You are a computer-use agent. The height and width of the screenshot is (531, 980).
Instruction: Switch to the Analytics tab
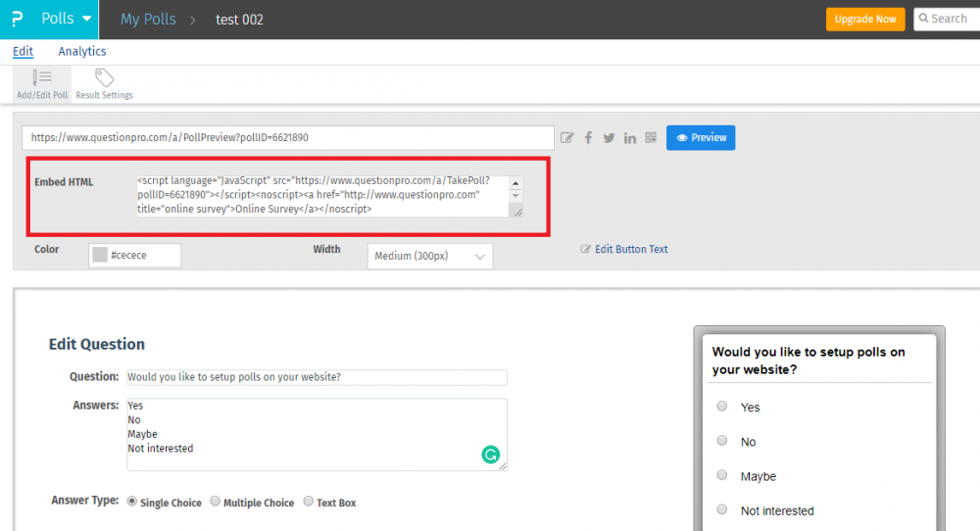[x=82, y=51]
